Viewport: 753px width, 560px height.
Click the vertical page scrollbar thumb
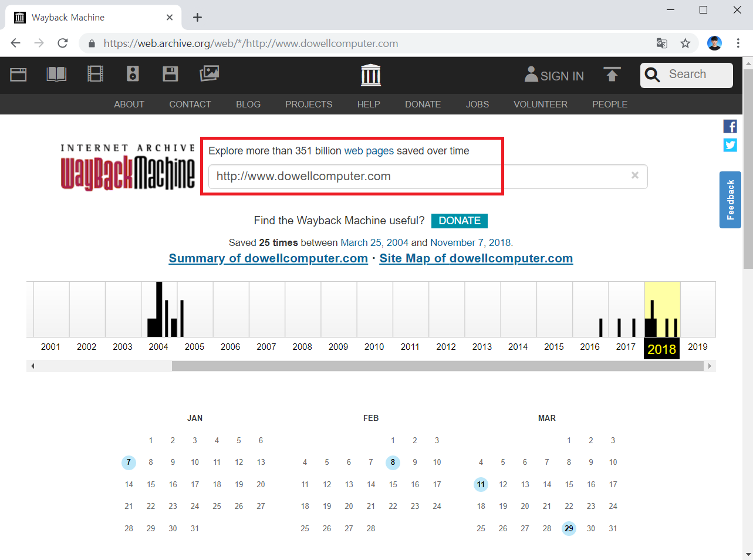[x=748, y=170]
